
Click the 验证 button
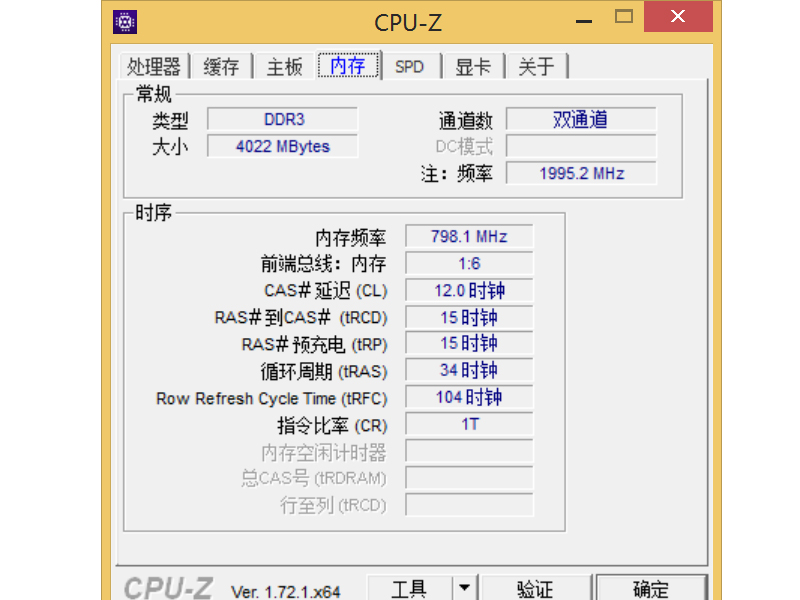(x=536, y=588)
